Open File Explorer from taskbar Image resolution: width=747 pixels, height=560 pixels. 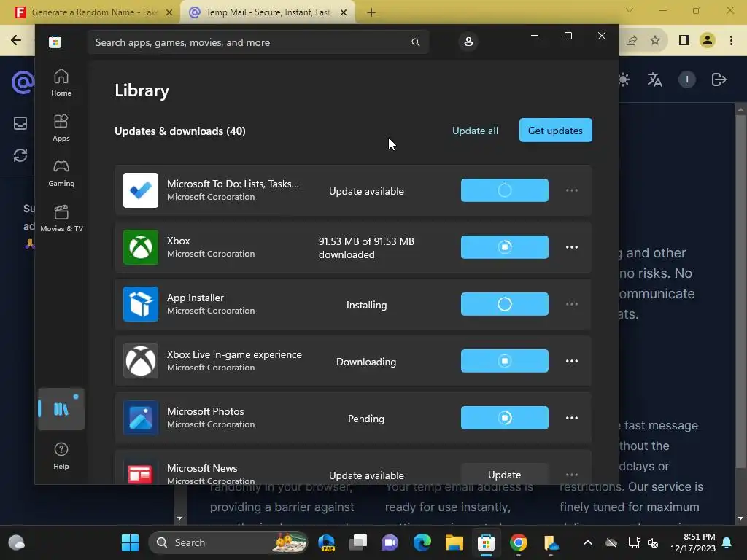click(x=454, y=542)
